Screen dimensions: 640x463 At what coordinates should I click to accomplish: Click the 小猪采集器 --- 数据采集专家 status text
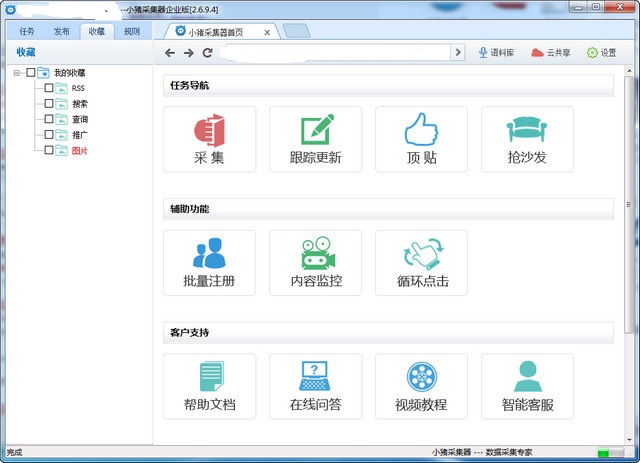pyautogui.click(x=482, y=452)
